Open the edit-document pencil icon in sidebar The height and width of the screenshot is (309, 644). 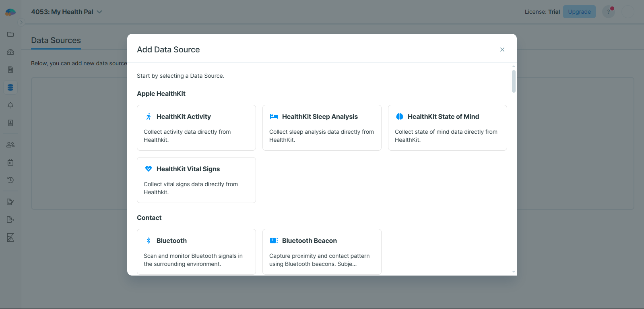click(10, 202)
